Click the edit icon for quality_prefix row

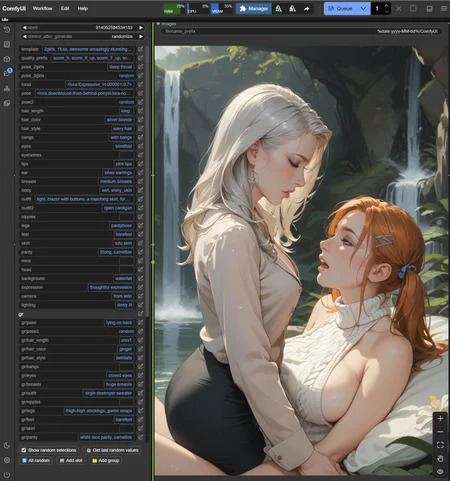[140, 58]
